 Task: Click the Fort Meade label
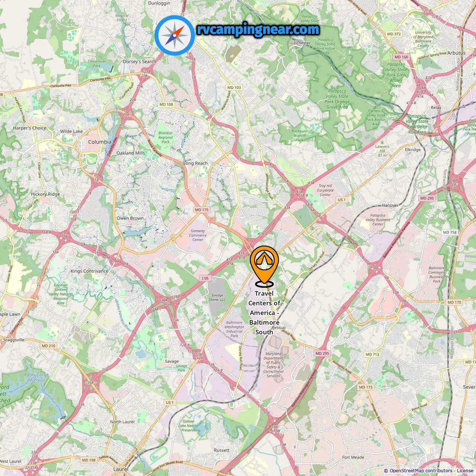point(353,457)
